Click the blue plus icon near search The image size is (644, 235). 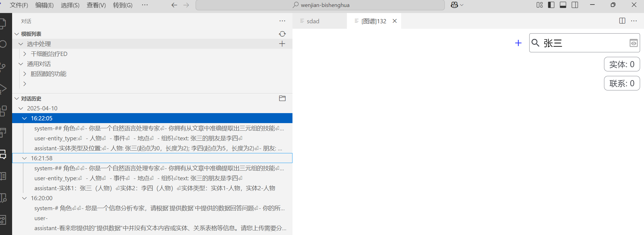(518, 43)
